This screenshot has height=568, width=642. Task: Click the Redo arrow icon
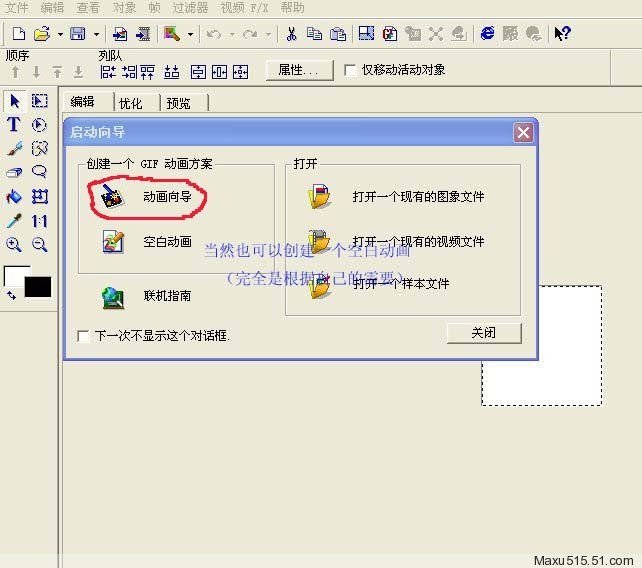[x=250, y=34]
